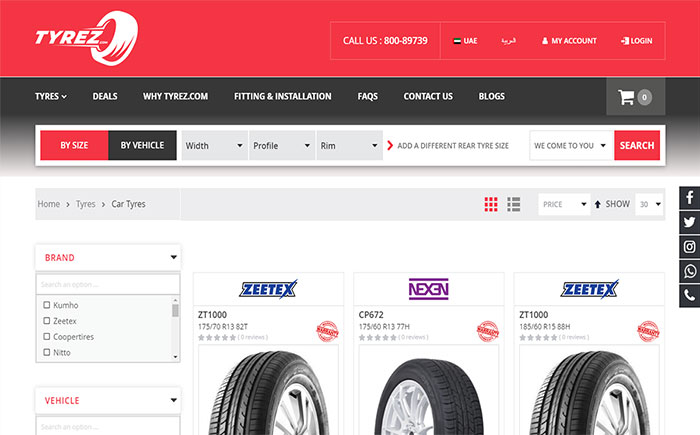Open the Nexen CP672 tyre image
The height and width of the screenshot is (435, 700).
(429, 390)
